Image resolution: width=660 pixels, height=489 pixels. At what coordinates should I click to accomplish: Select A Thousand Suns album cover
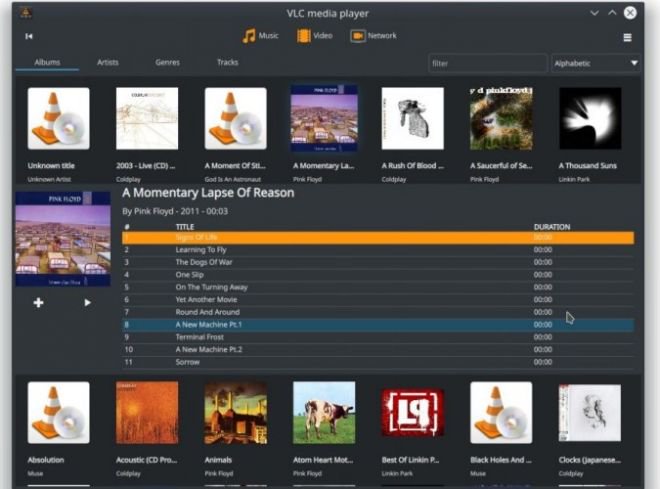point(590,118)
